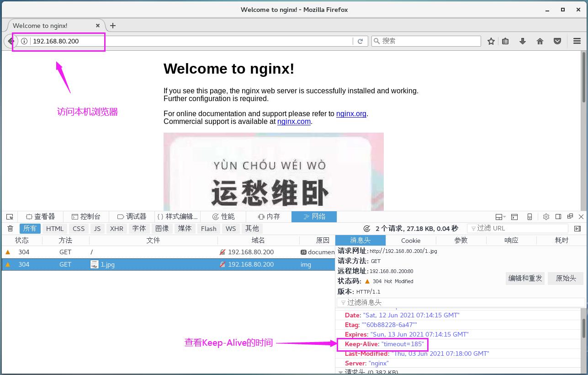Click the 编辑和重发 button
The image size is (588, 375).
525,278
